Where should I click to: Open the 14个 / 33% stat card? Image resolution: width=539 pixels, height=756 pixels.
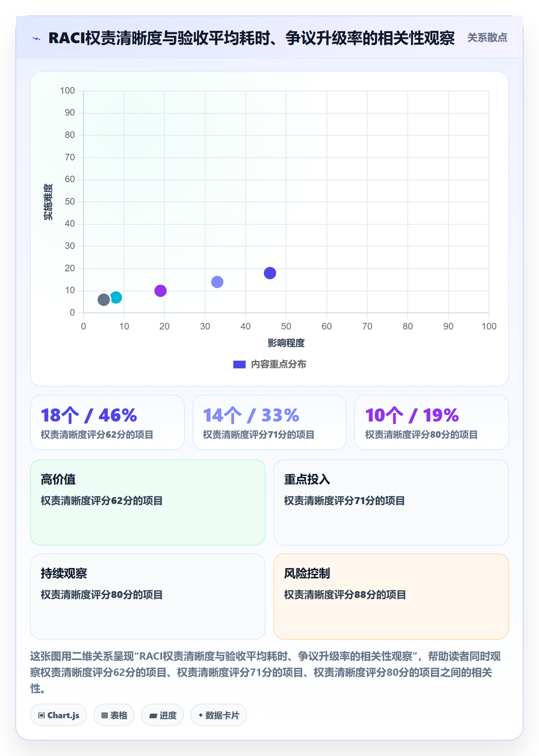pos(269,422)
